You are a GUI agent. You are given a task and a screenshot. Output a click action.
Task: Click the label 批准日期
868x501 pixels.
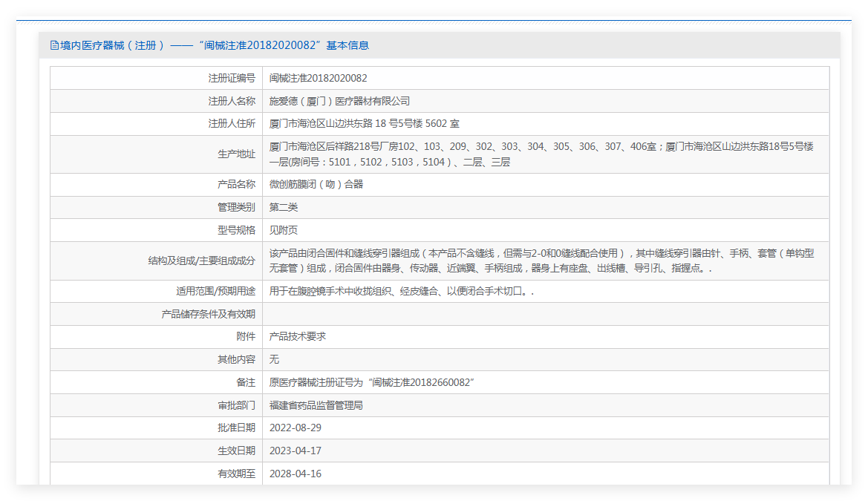[x=236, y=428]
